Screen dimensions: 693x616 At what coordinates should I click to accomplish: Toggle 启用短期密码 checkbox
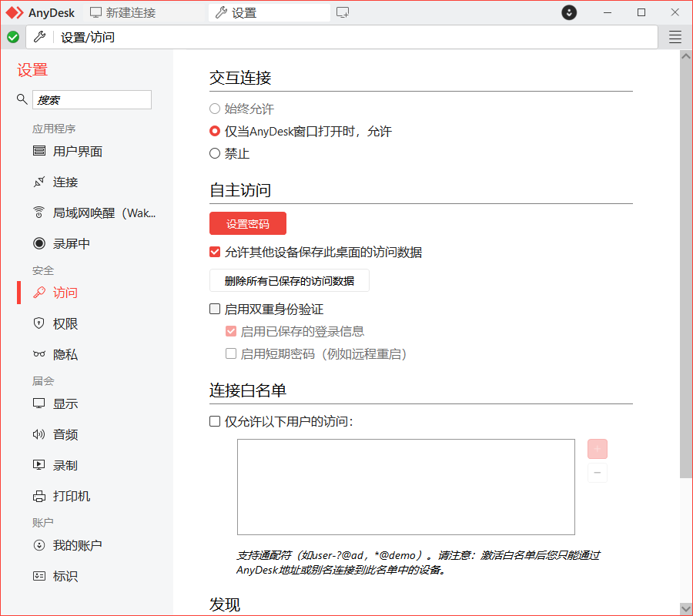tap(231, 353)
